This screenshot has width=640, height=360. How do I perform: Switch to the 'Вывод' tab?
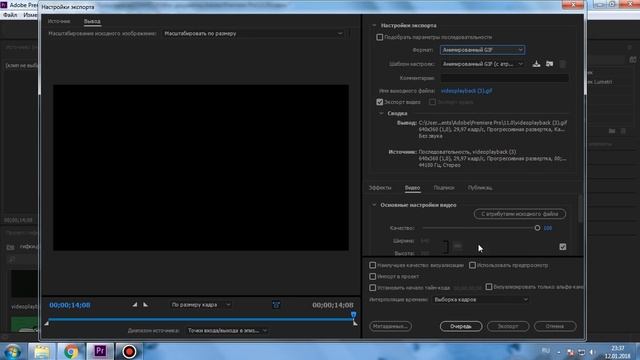(92, 21)
